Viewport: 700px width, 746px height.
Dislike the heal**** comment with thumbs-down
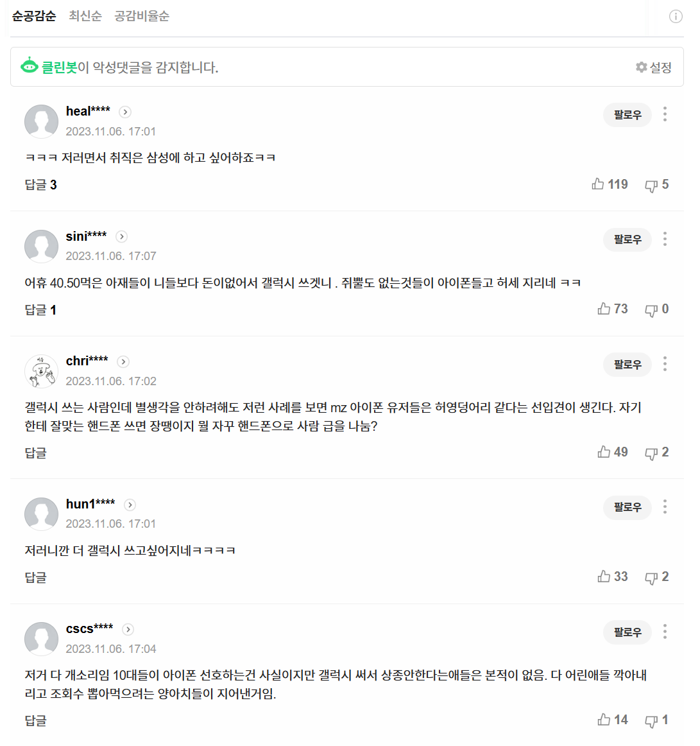[x=651, y=186]
